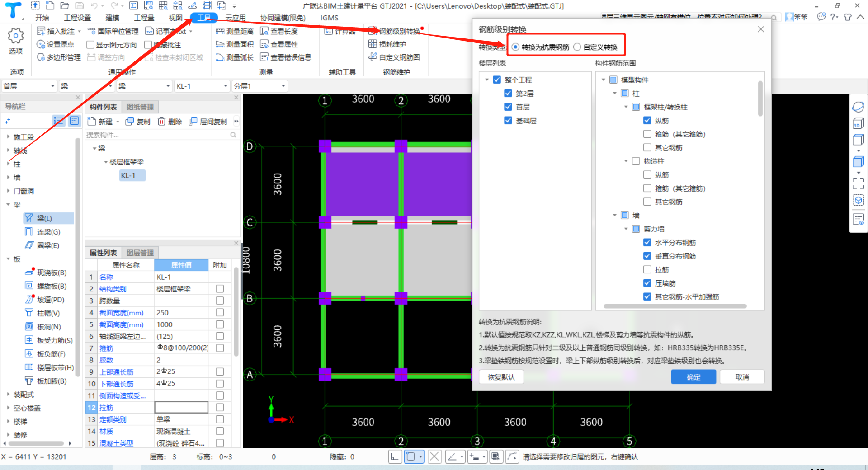
Task: Expand 装配式 in navigation tree
Action: click(x=8, y=395)
